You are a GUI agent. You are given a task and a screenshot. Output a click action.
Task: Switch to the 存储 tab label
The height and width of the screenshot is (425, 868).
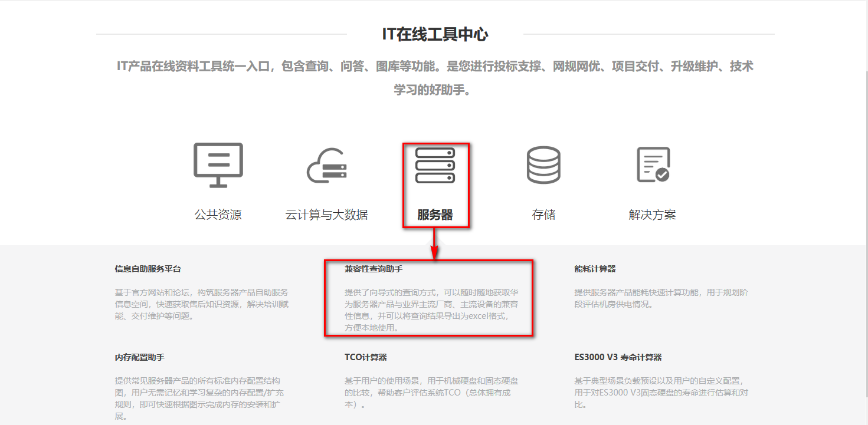pos(543,215)
